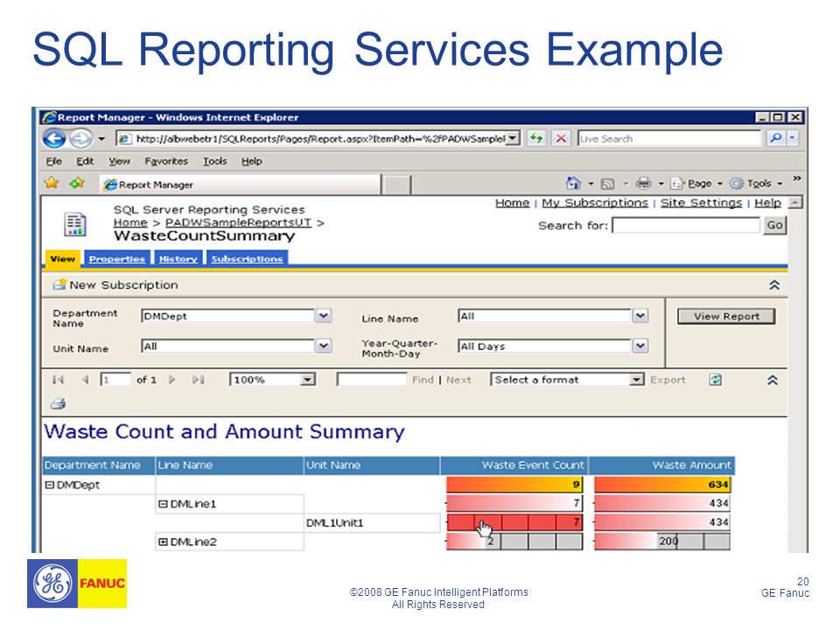
Task: Click the current page number field
Action: [x=115, y=380]
